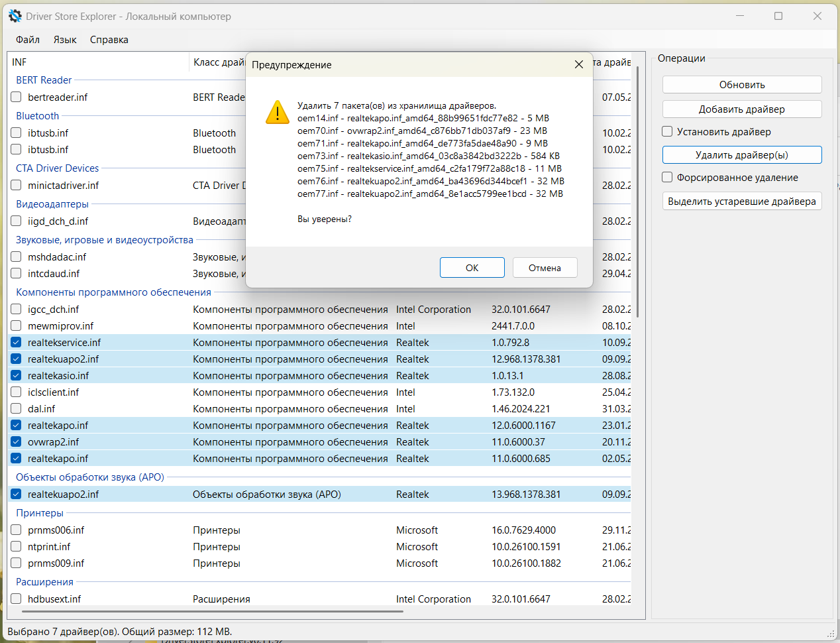
Task: Select Компоненты программного обеспечения group header
Action: point(113,292)
